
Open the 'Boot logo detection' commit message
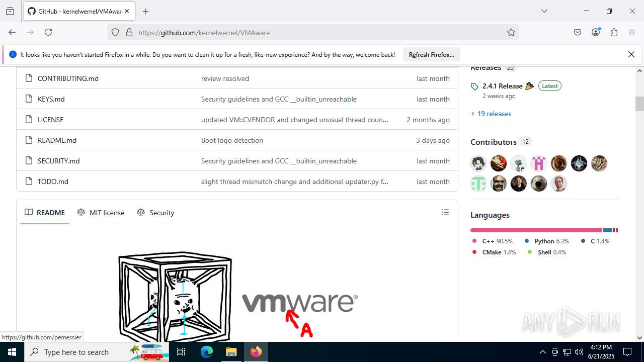pos(232,140)
